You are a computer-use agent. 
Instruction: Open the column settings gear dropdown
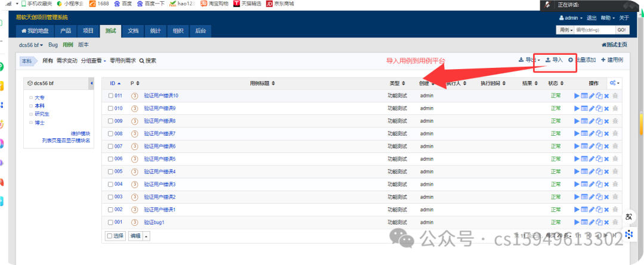[x=614, y=83]
